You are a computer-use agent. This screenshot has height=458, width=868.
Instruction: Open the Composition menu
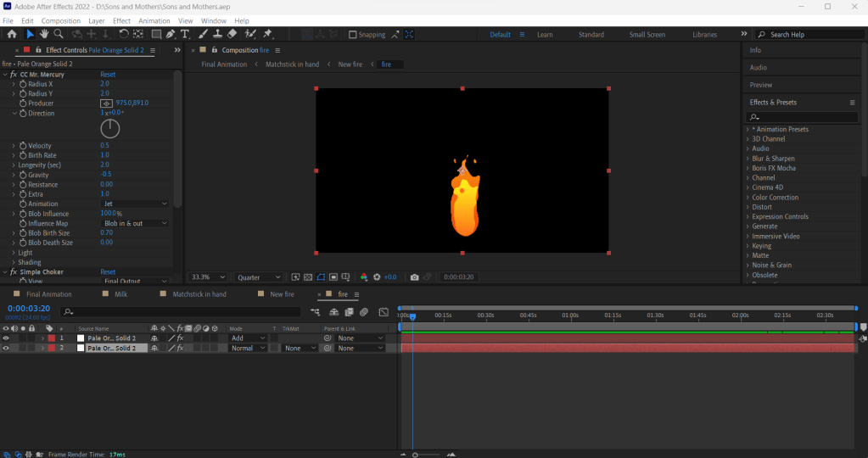pyautogui.click(x=61, y=20)
